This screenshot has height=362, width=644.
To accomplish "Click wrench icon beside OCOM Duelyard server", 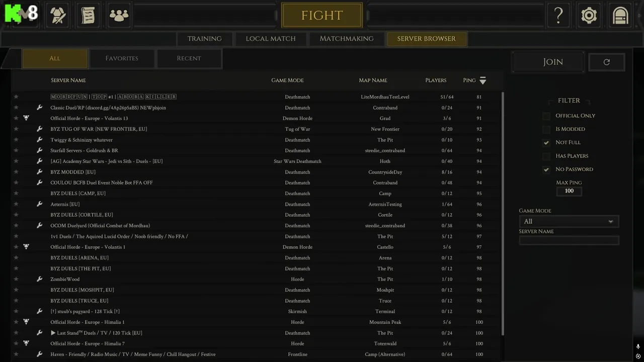I will click(40, 225).
